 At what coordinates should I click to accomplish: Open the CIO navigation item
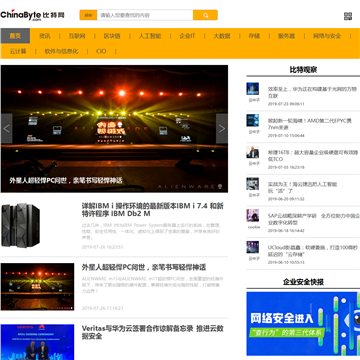(x=101, y=51)
